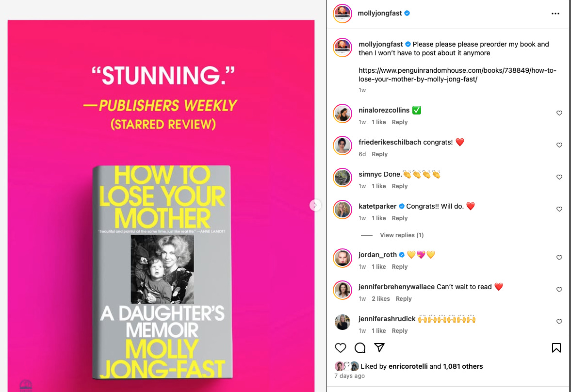Open the book cover post image

tap(161, 206)
